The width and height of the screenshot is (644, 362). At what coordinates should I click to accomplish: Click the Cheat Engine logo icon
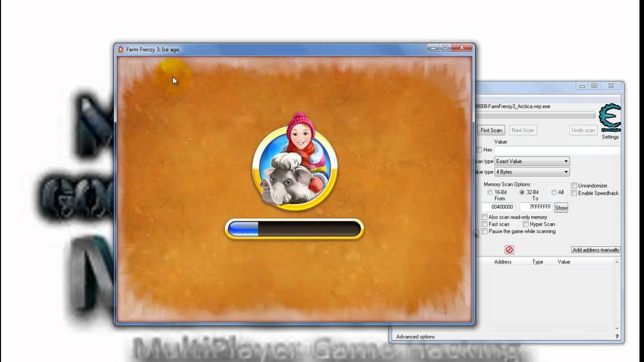(610, 117)
